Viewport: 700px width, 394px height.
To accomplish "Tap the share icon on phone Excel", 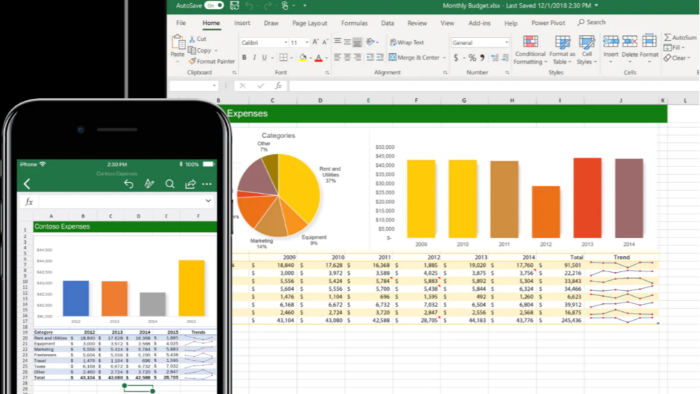I will pyautogui.click(x=190, y=184).
